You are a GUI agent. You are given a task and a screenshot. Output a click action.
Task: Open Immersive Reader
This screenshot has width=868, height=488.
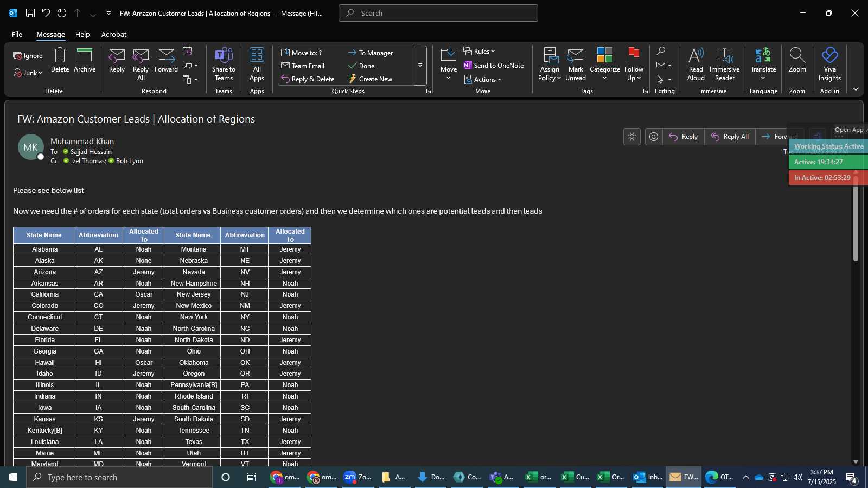[x=724, y=64]
